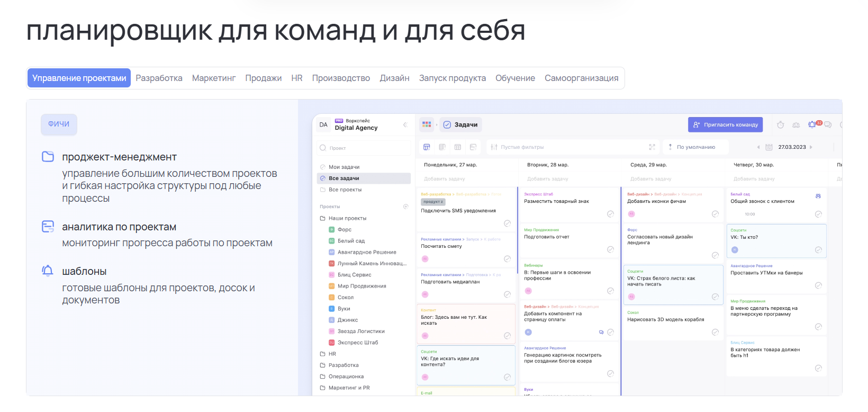Image resolution: width=868 pixels, height=412 pixels.
Task: Check off 'Посчитать смету' task
Action: 507,259
